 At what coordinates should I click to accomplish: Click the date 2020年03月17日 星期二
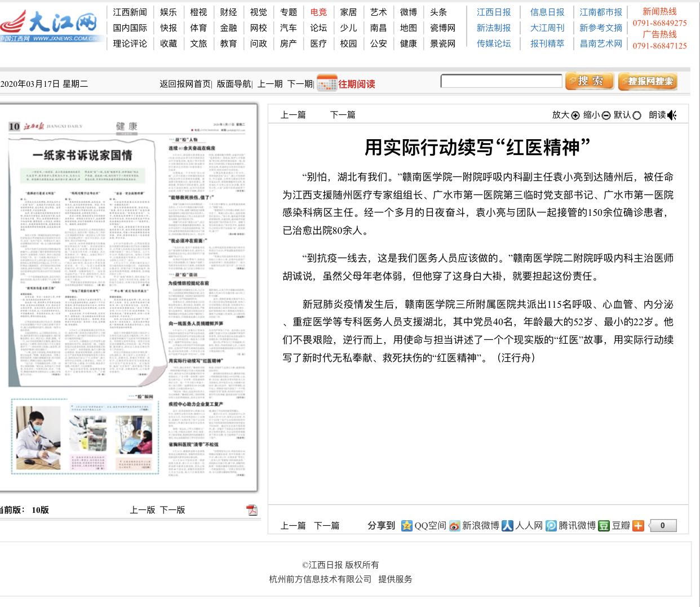[44, 84]
